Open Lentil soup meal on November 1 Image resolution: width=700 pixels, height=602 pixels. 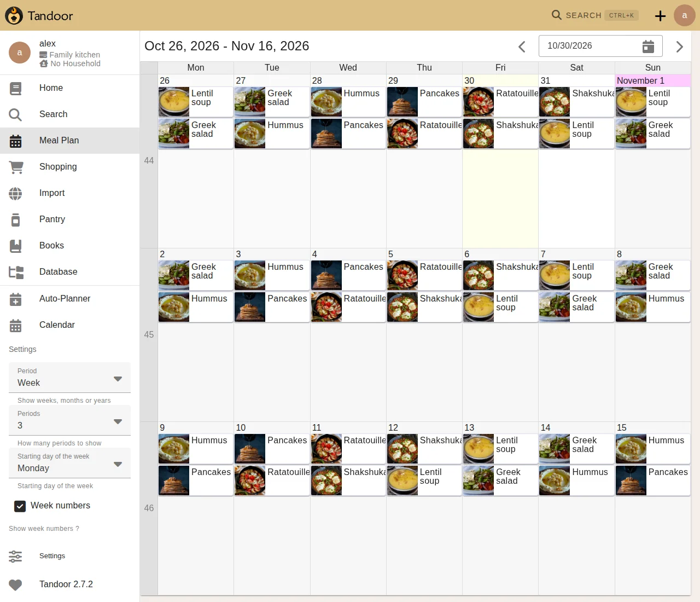pos(653,102)
